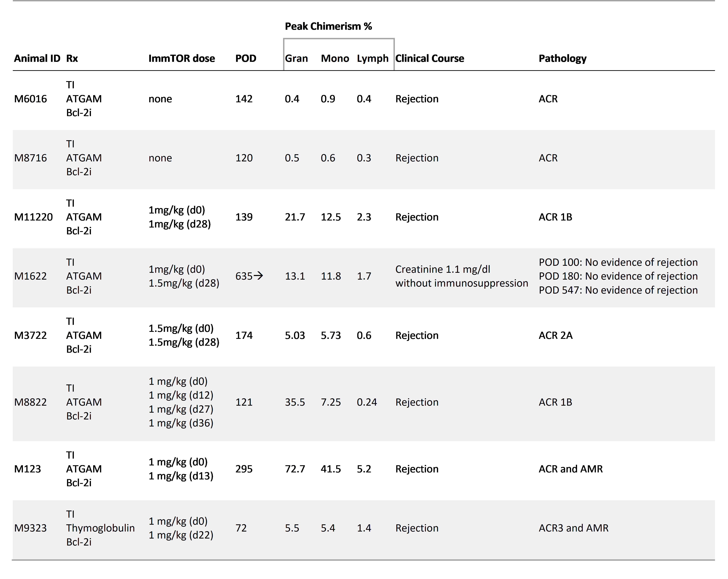Select animal ID M6016
This screenshot has height=579, width=728.
30,99
